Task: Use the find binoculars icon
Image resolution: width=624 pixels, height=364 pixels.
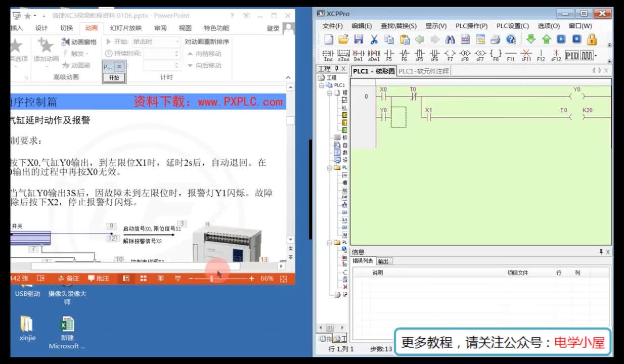Action: point(450,39)
